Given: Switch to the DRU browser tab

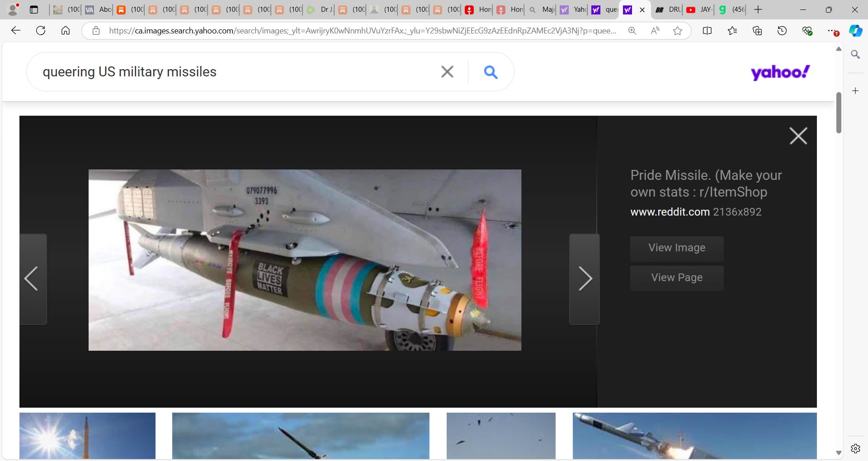Looking at the screenshot, I should (667, 9).
